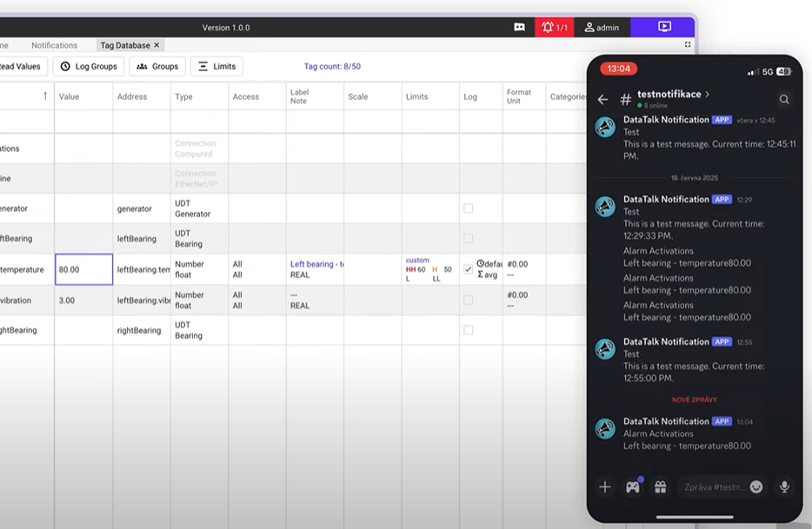Toggle Log checkbox for vibration row
The height and width of the screenshot is (529, 812).
pyautogui.click(x=468, y=300)
